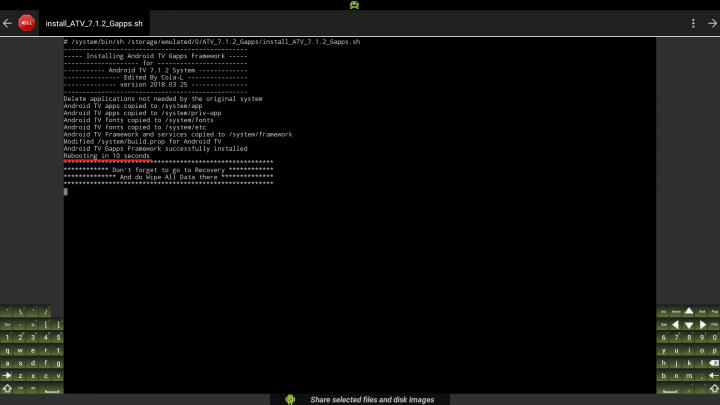Tap the 'u' key
The image size is (720, 405).
click(x=675, y=350)
